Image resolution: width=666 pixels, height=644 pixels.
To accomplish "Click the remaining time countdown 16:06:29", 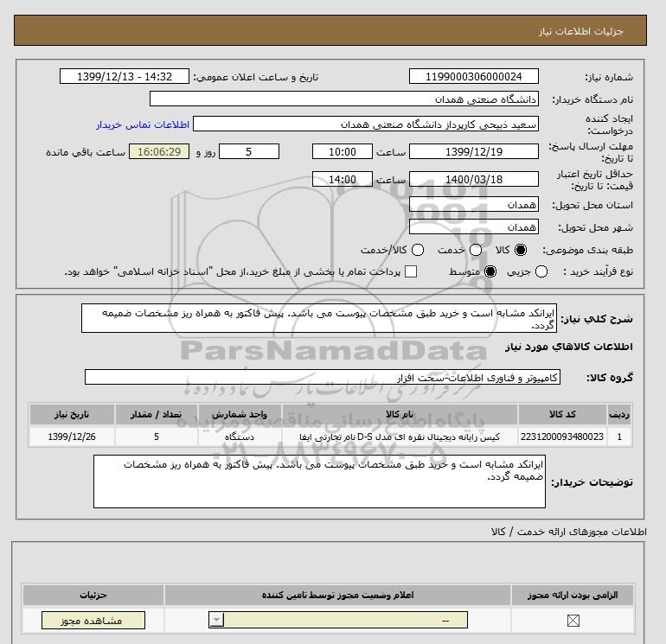I will (x=159, y=151).
